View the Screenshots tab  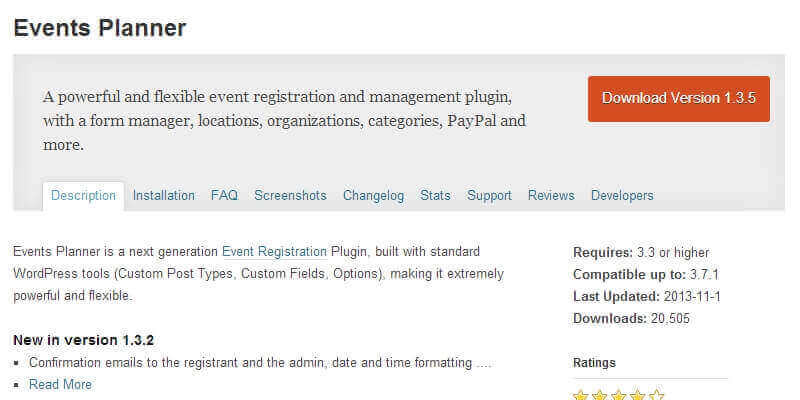click(290, 195)
